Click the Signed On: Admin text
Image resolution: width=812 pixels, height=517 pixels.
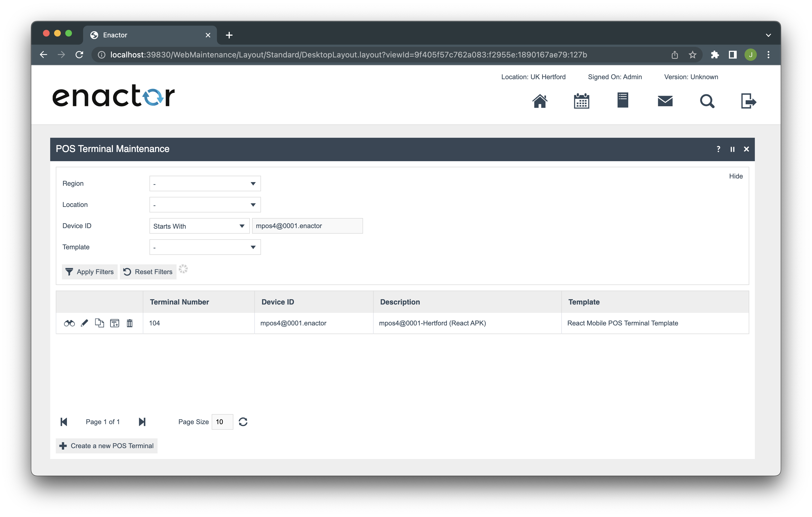tap(615, 77)
